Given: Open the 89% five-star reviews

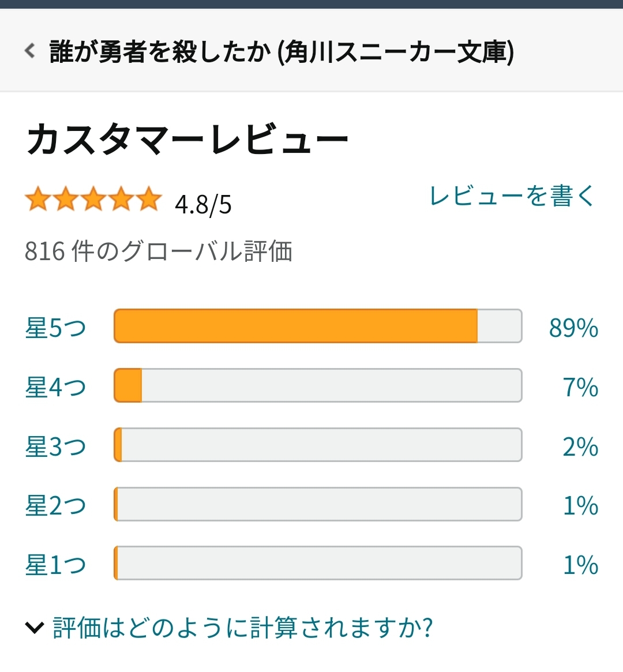Looking at the screenshot, I should (x=574, y=328).
